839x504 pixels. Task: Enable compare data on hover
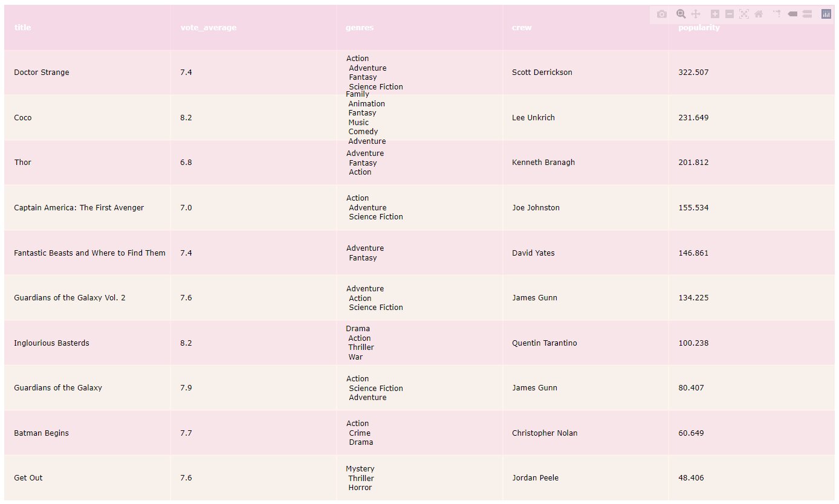pos(807,14)
